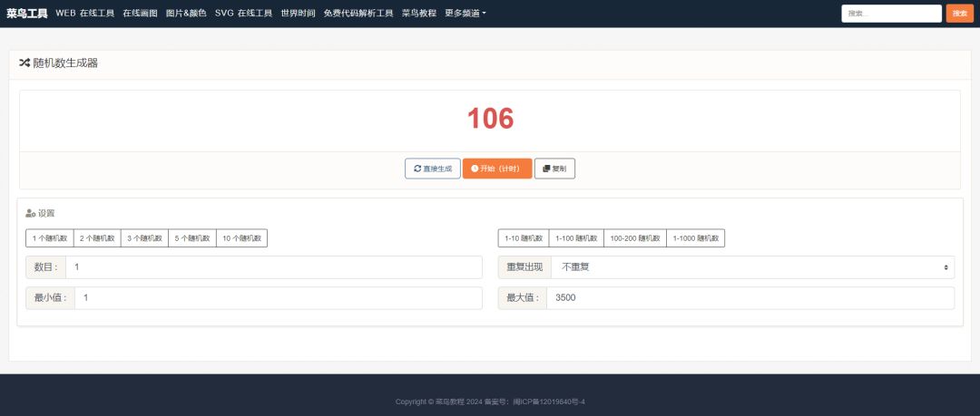980x416 pixels.
Task: Open 重复出现 dropdown showing 不重复
Action: coord(752,267)
